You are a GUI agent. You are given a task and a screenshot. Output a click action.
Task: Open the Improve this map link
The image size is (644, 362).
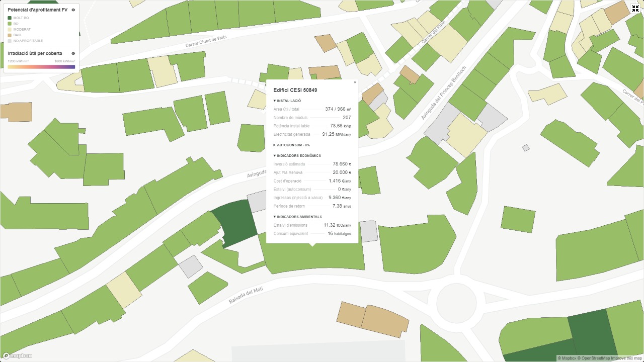tap(627, 358)
